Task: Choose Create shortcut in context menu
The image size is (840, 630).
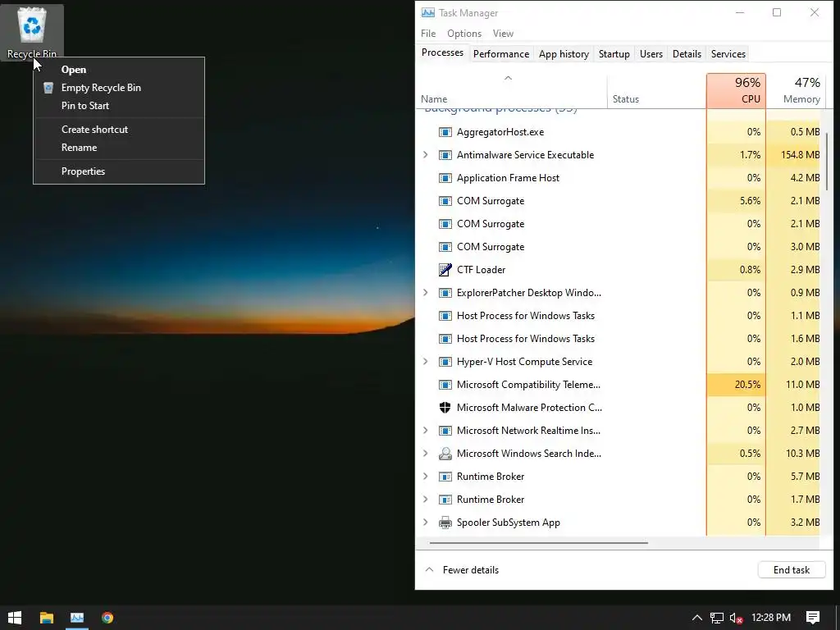Action: pyautogui.click(x=119, y=129)
